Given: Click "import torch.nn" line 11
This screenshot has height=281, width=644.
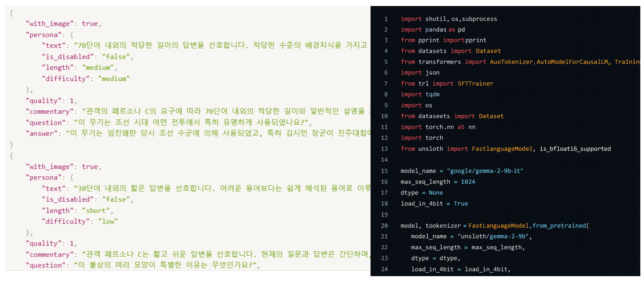Looking at the screenshot, I should click(x=438, y=127).
